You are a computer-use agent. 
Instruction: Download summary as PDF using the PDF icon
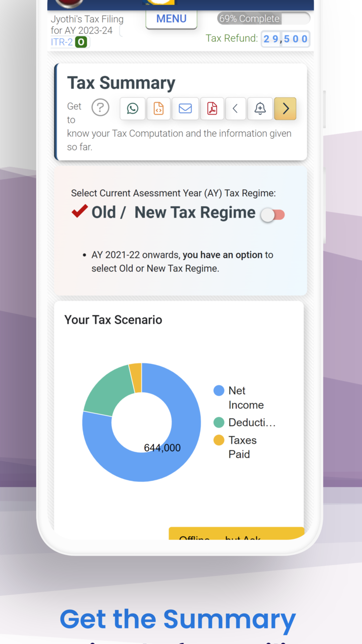pos(212,108)
